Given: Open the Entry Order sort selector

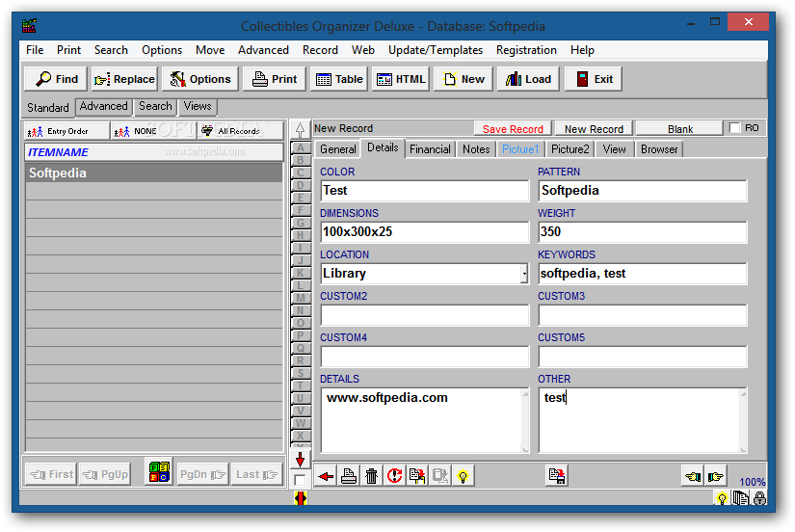Looking at the screenshot, I should 66,131.
